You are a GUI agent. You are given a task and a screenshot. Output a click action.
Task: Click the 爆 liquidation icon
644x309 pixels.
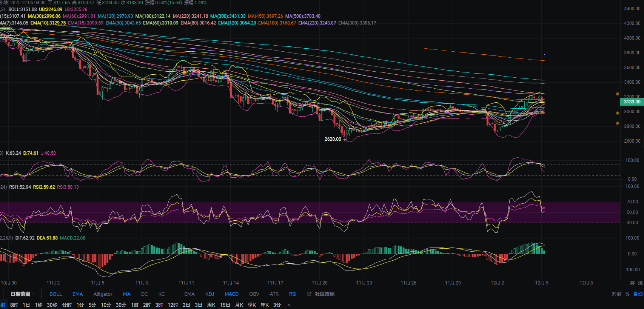[640, 283]
